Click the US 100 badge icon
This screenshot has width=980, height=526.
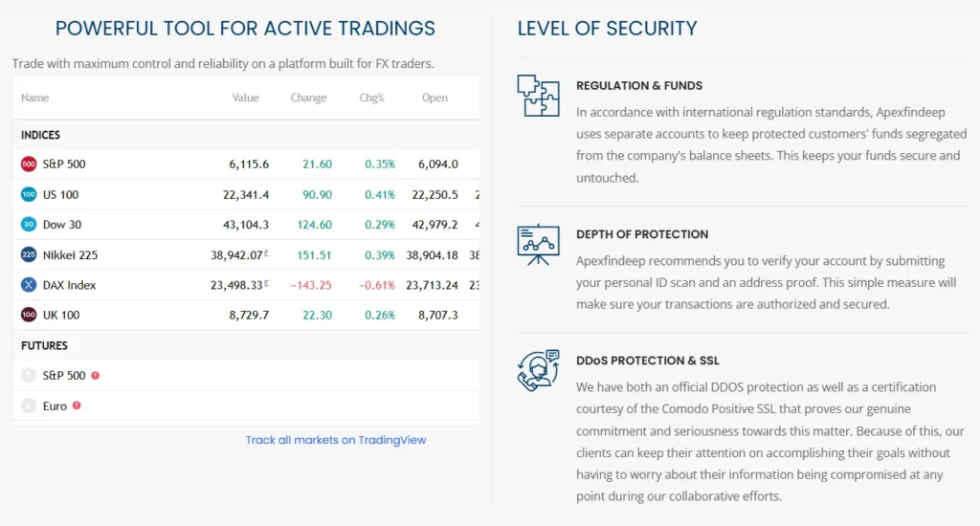click(x=29, y=195)
